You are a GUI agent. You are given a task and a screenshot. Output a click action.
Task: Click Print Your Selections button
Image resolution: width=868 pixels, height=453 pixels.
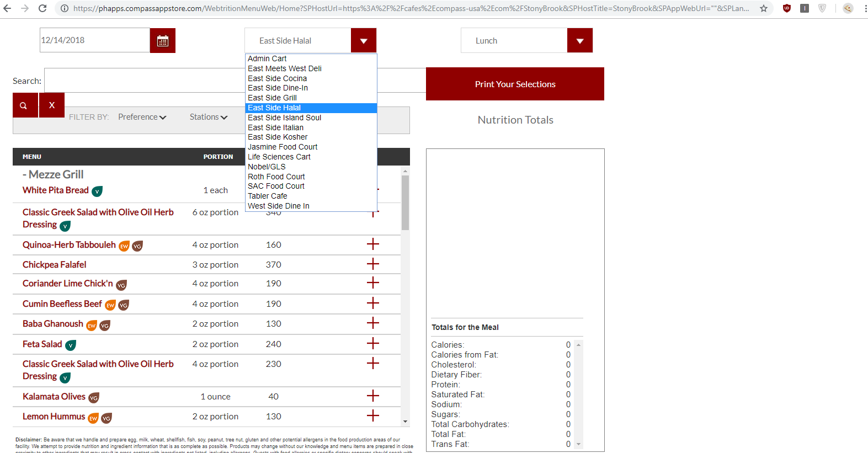pyautogui.click(x=515, y=84)
